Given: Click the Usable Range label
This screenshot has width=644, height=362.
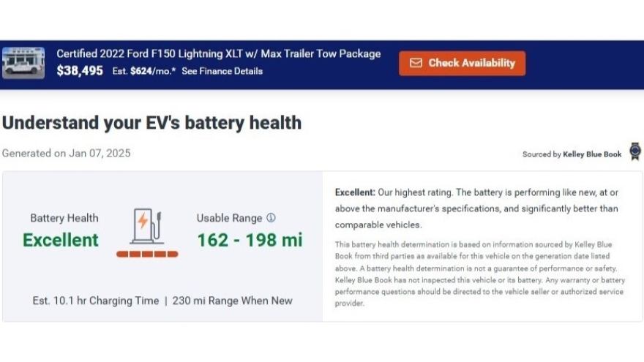Looking at the screenshot, I should 229,218.
